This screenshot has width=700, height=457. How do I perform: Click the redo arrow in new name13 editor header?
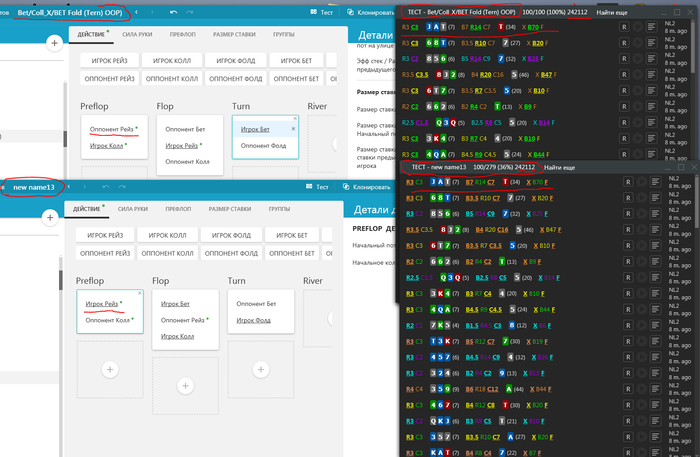click(x=122, y=187)
